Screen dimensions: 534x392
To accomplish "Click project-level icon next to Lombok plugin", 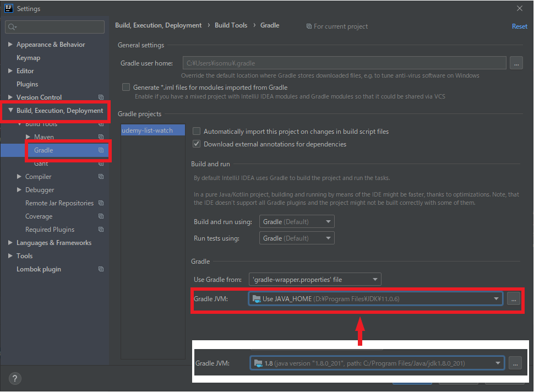I will (101, 269).
